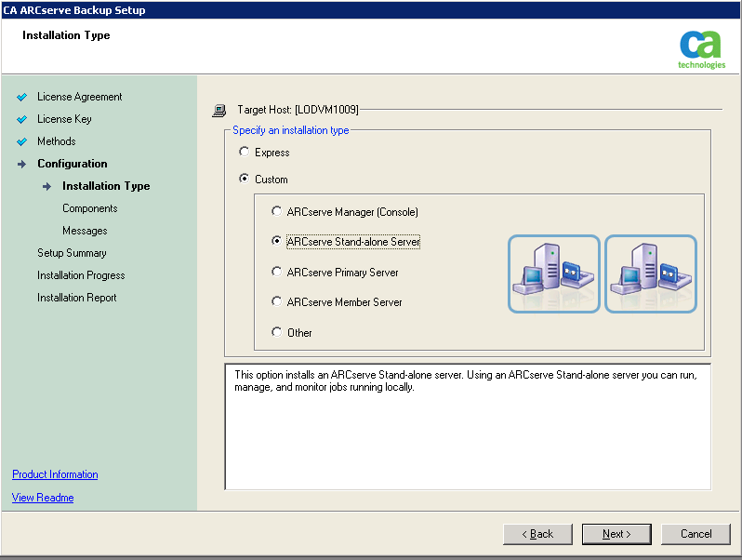This screenshot has height=560, width=742.
Task: Select the Express installation radio button
Action: (245, 153)
